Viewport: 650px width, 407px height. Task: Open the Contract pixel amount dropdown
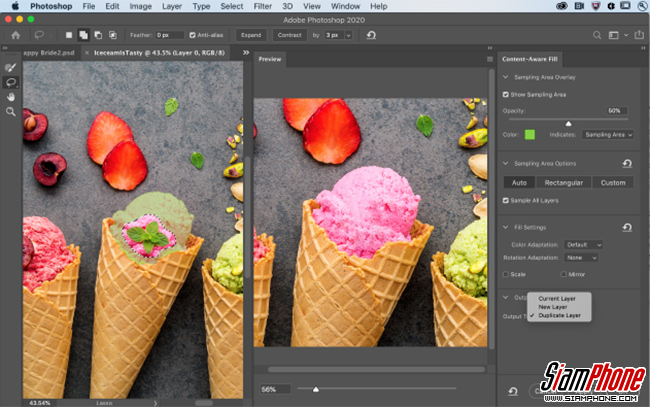pyautogui.click(x=348, y=35)
